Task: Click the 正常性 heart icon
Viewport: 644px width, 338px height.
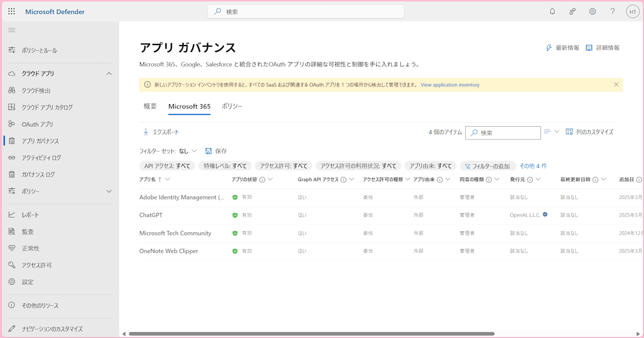Action: [12, 248]
